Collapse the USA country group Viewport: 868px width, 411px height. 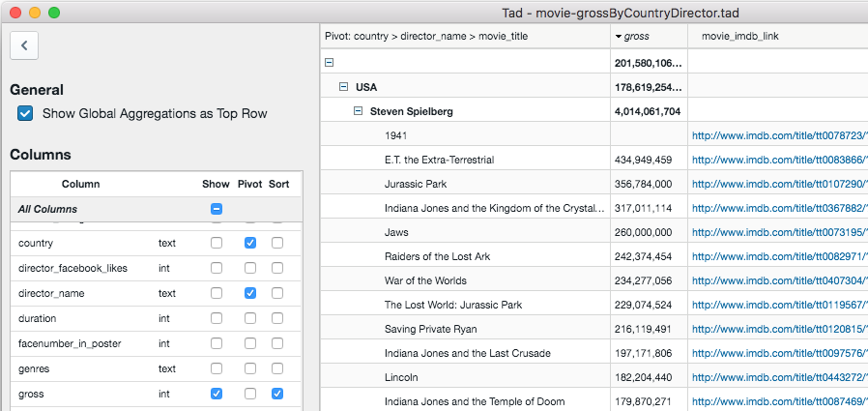click(x=343, y=87)
